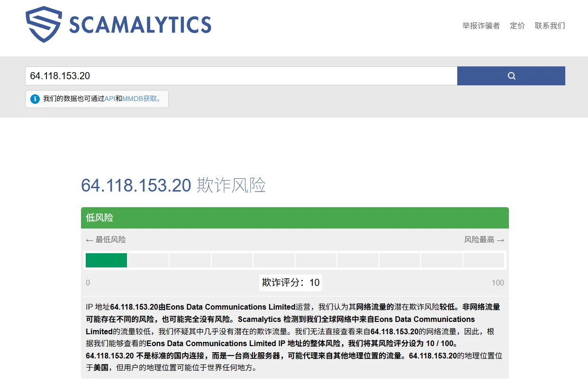Click the 欺诈评分: 10 score label
588x385 pixels.
click(x=290, y=282)
